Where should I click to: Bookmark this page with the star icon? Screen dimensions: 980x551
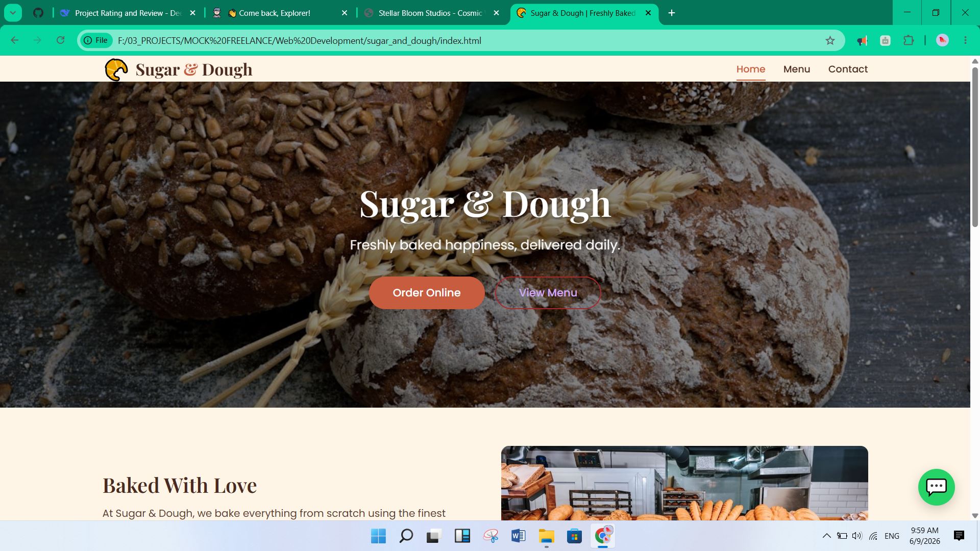[830, 40]
